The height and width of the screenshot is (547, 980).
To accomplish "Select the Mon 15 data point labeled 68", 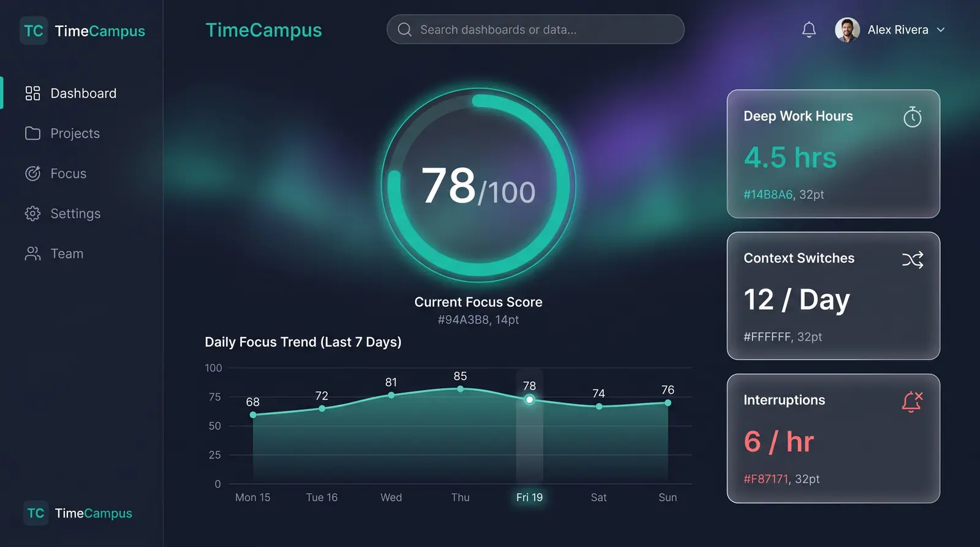I will coord(253,415).
